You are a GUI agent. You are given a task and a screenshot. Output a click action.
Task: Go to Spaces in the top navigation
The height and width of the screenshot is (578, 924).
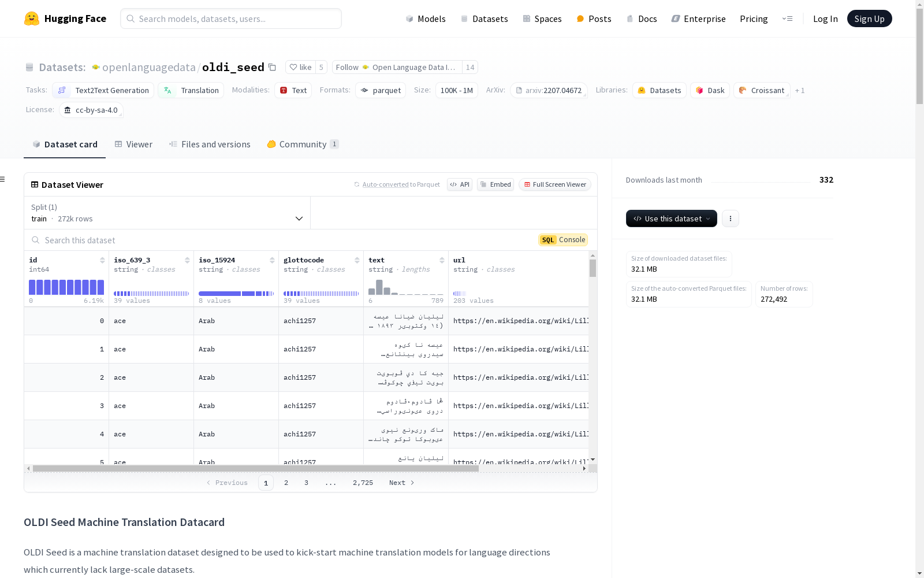[x=542, y=18]
